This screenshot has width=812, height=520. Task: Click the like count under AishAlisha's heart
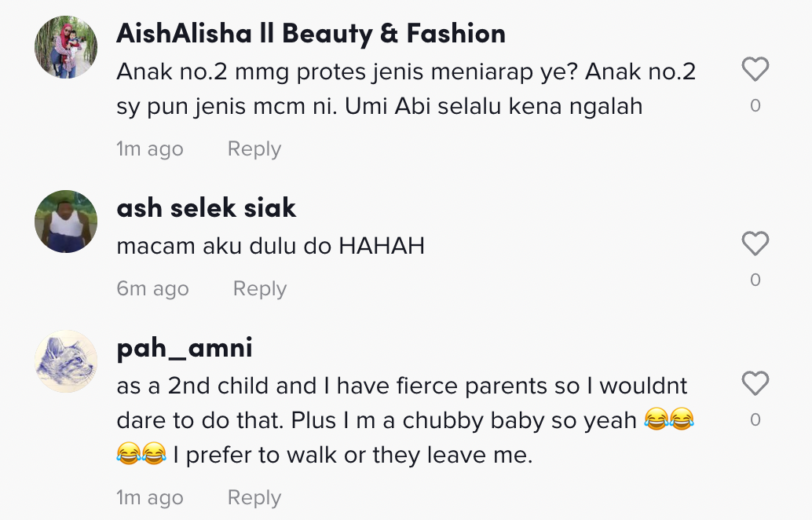click(x=755, y=106)
